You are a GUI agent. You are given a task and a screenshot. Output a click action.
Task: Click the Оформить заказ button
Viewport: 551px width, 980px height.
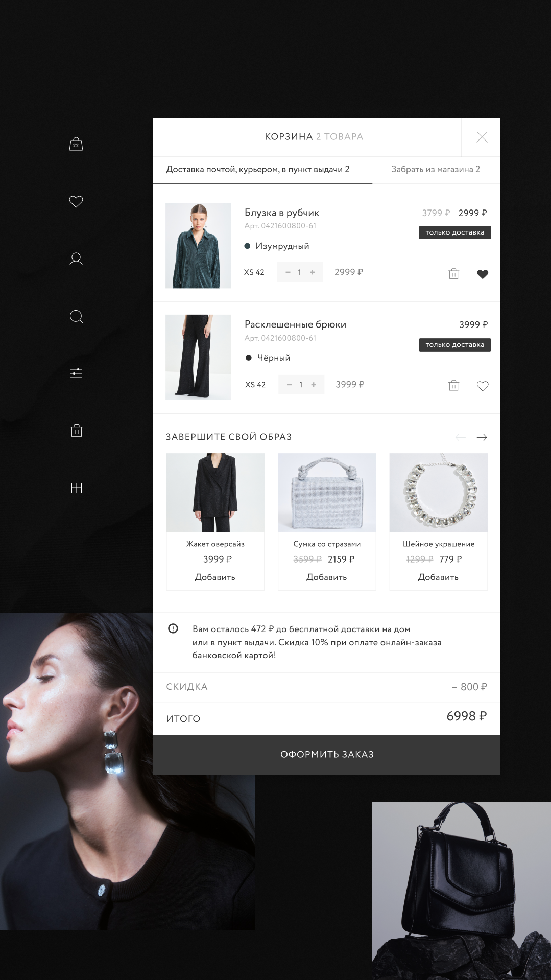click(x=327, y=755)
